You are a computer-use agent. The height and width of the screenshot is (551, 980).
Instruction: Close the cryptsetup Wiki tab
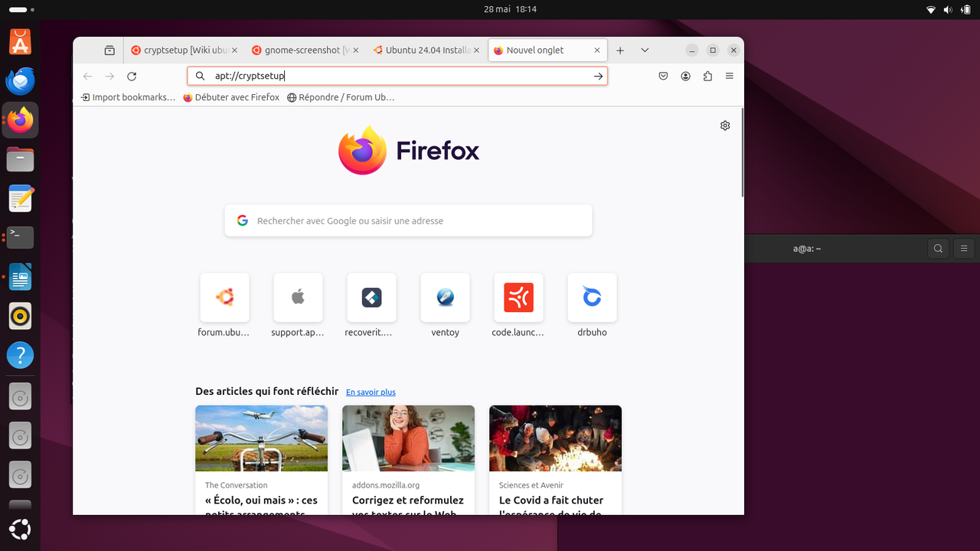234,51
